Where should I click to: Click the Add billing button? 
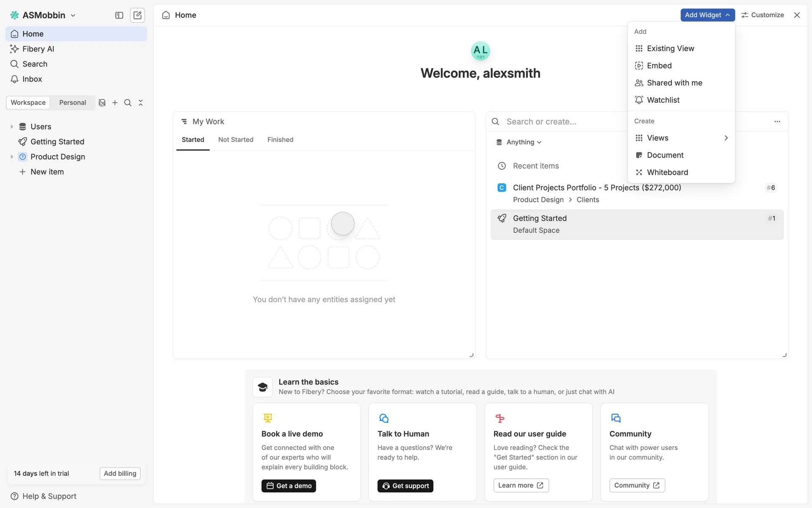tap(120, 473)
